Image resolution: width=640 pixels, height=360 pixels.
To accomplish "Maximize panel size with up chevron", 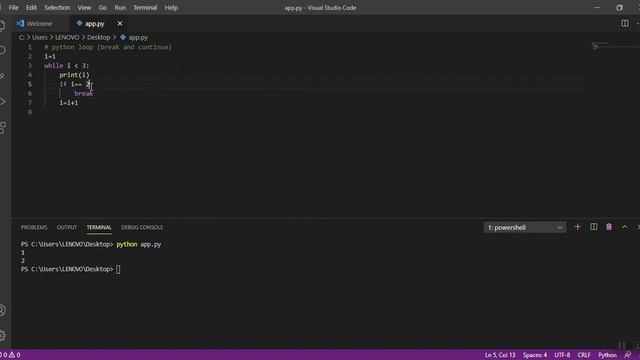I will [624, 227].
